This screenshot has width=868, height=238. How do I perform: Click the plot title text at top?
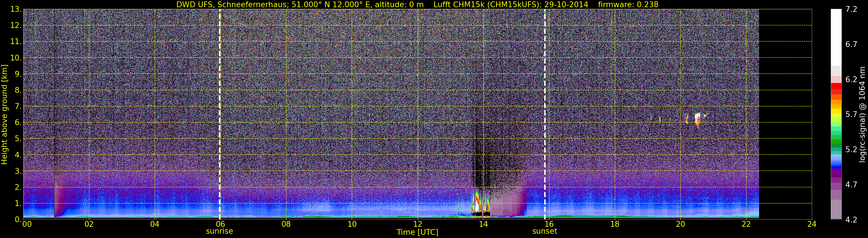point(417,4)
